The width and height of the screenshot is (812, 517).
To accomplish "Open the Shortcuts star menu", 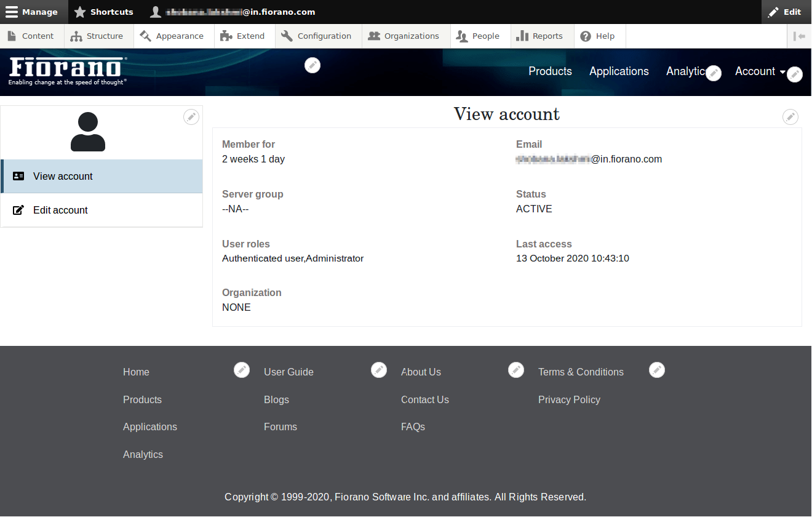I will 103,12.
